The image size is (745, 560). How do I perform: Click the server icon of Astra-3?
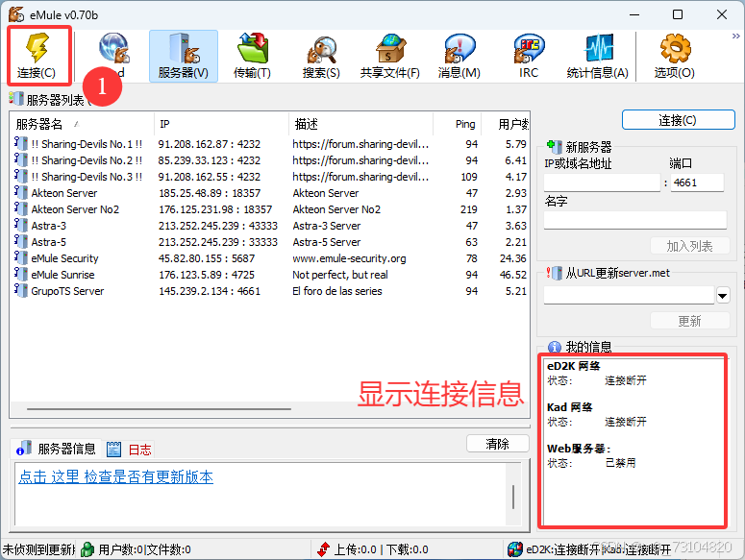tap(20, 226)
